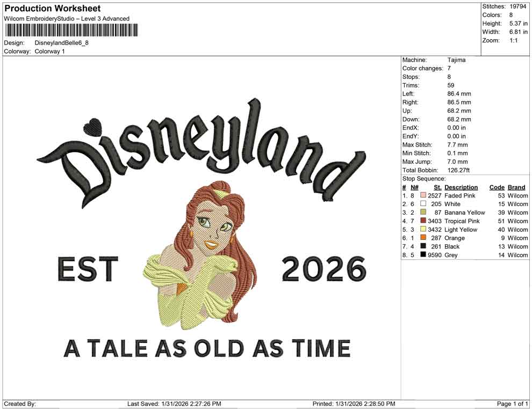This screenshot has width=532, height=409.
Task: Click the 'Tropical Pink' description text
Action: click(462, 221)
